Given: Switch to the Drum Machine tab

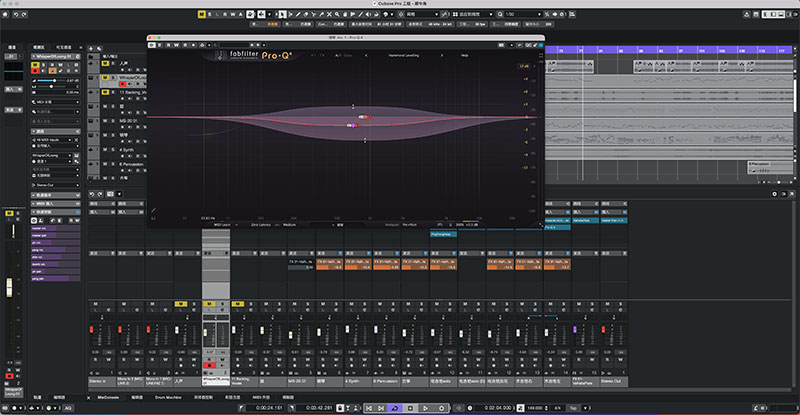Looking at the screenshot, I should point(168,397).
